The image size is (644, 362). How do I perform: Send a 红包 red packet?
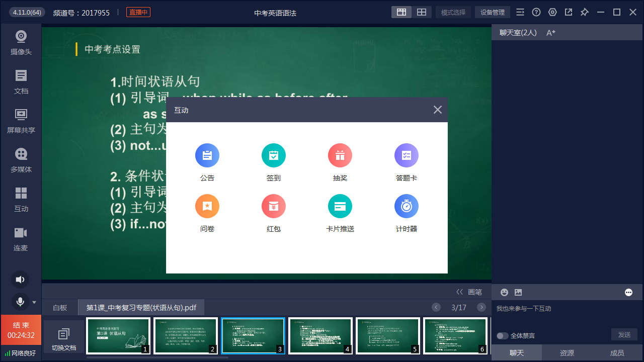[273, 207]
